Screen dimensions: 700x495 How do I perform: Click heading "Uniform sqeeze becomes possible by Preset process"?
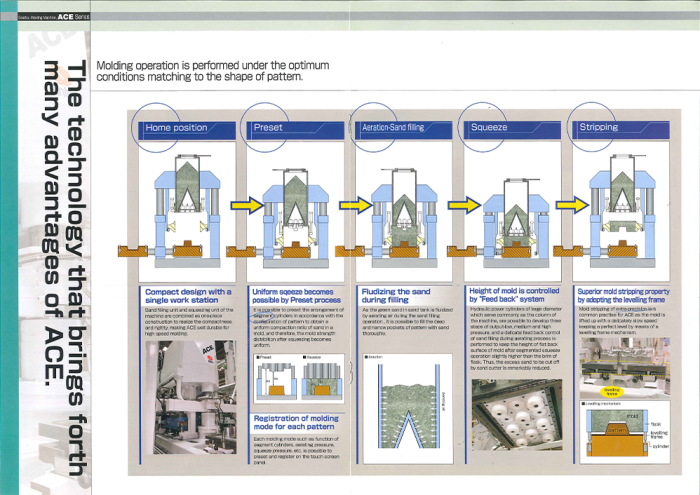(296, 296)
